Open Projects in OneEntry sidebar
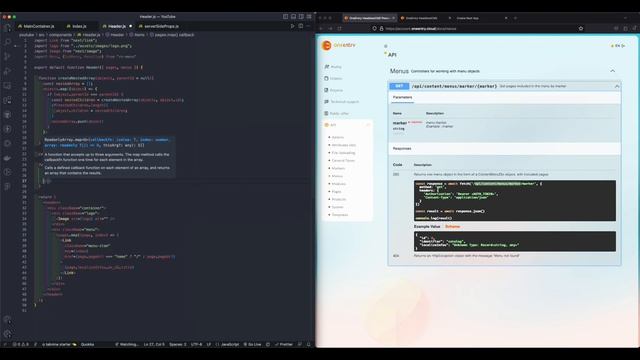 click(x=334, y=90)
